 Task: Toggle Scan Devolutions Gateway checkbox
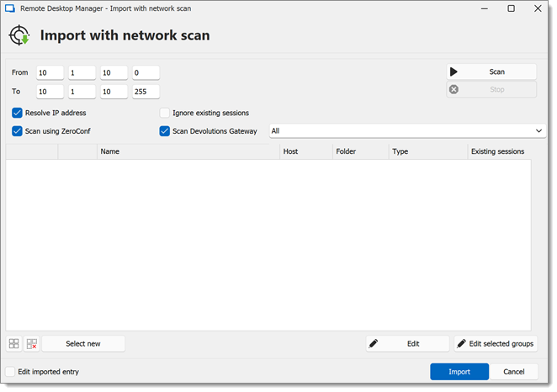(164, 131)
